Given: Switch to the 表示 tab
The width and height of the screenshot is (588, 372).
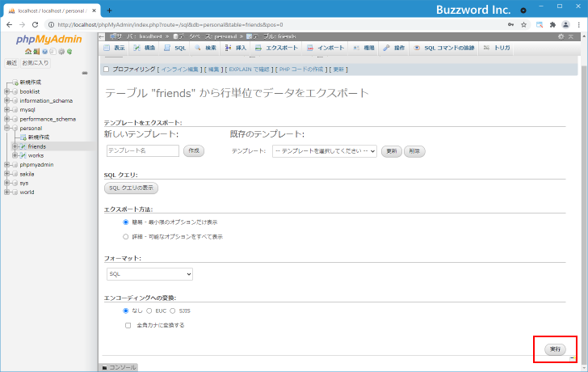Looking at the screenshot, I should 115,48.
